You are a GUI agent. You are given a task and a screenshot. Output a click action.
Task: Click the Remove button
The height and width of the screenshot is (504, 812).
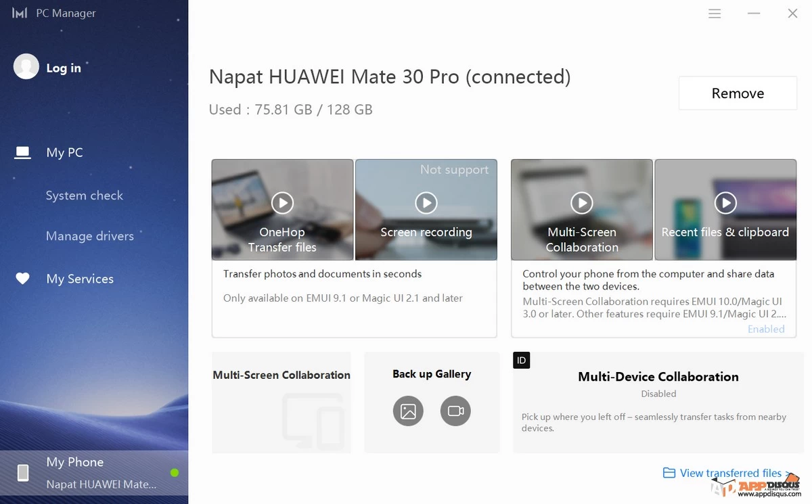pos(738,93)
